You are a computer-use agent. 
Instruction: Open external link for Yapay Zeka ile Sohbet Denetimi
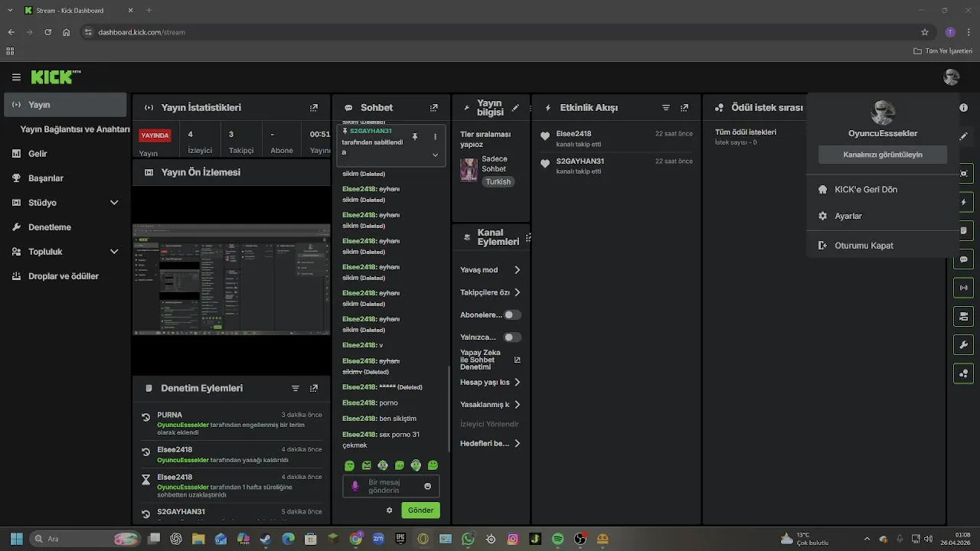(517, 360)
